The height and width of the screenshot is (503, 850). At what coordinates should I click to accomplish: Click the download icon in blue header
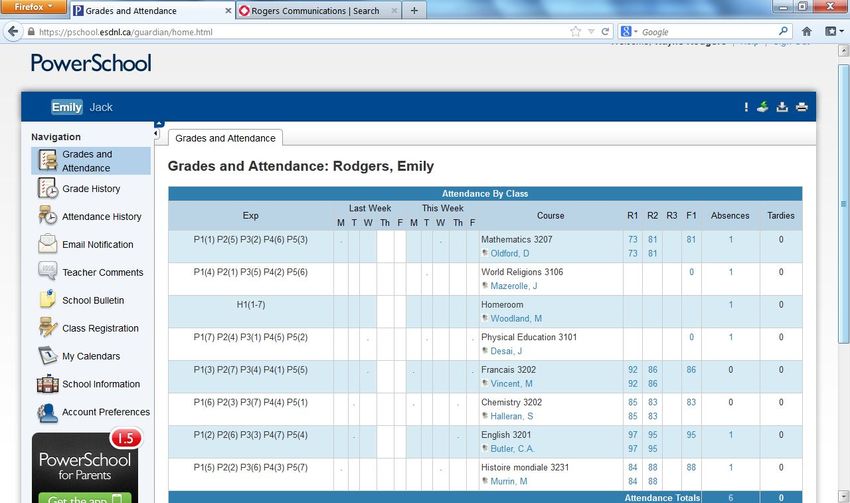782,107
